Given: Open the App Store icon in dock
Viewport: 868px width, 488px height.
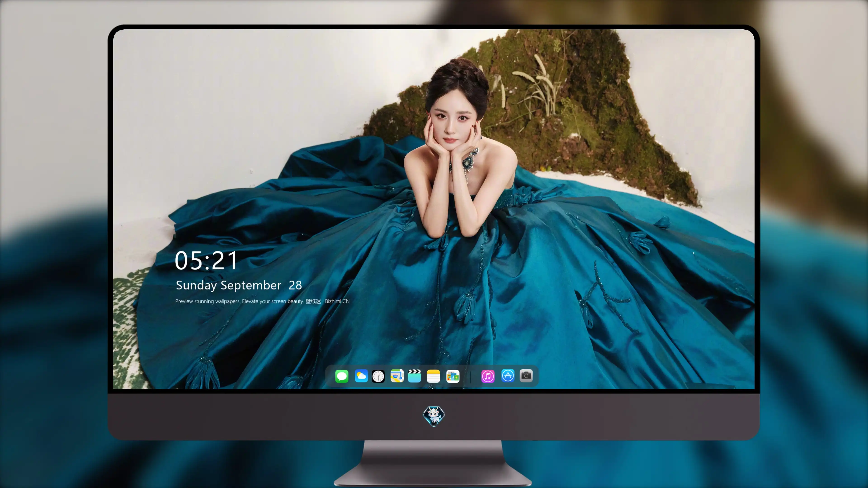Looking at the screenshot, I should point(508,375).
